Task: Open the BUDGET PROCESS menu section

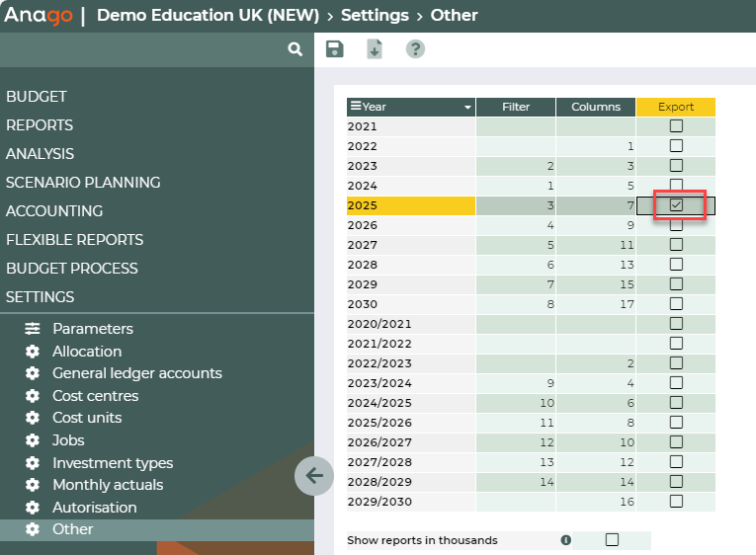Action: [x=72, y=269]
